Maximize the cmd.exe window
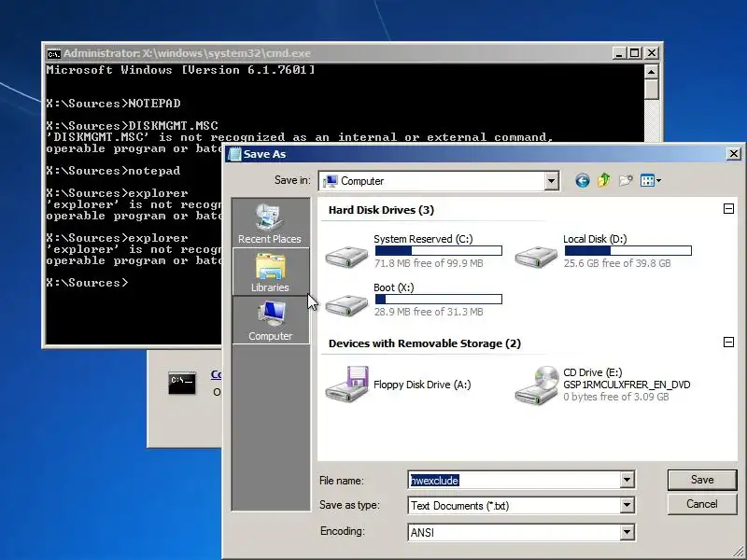Image resolution: width=747 pixels, height=560 pixels. 635,53
